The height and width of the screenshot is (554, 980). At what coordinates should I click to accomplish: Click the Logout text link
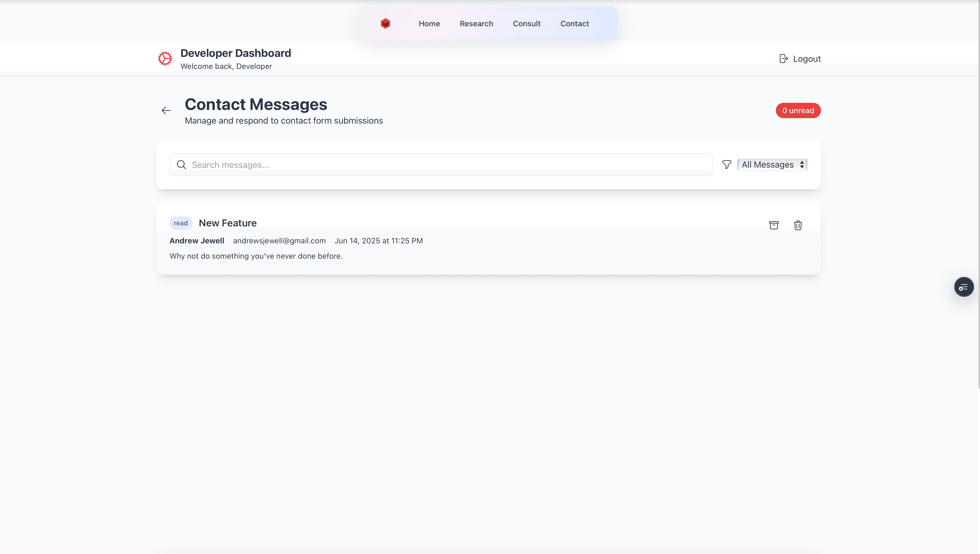806,59
